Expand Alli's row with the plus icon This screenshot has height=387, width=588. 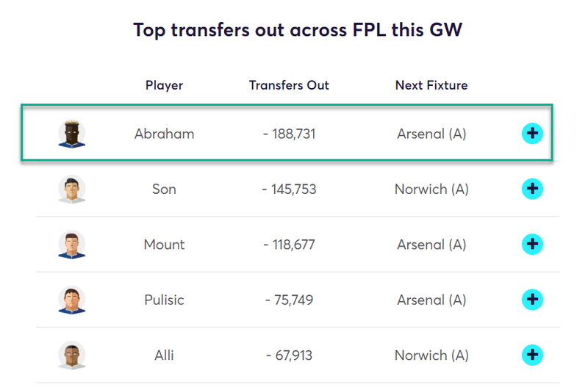[x=532, y=355]
